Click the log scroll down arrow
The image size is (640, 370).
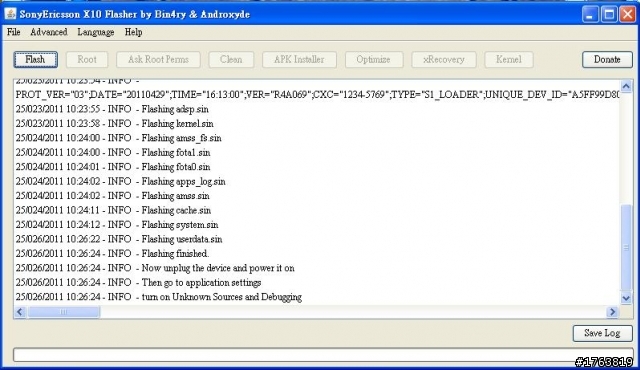[x=626, y=298]
